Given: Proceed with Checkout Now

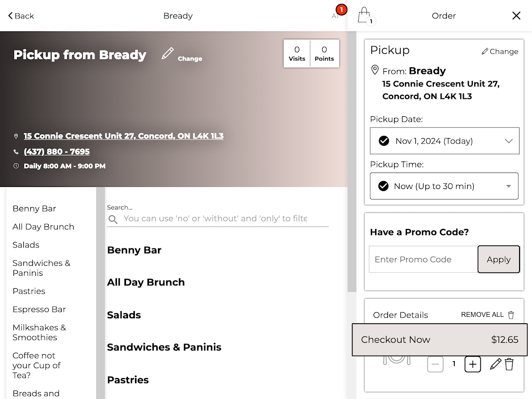Looking at the screenshot, I should (439, 340).
